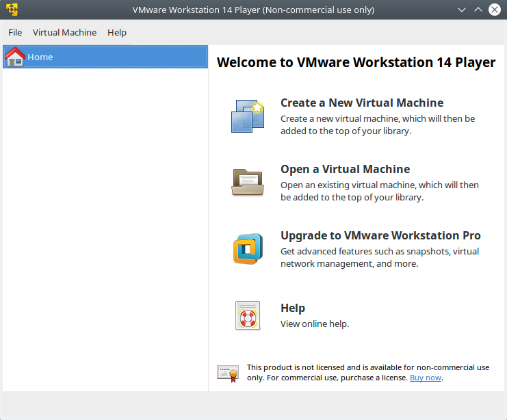Click the Open a Virtual Machine folder icon

click(248, 182)
